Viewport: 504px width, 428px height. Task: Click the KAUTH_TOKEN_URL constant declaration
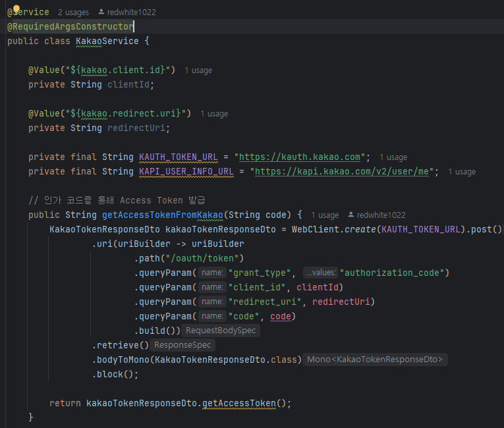click(179, 157)
